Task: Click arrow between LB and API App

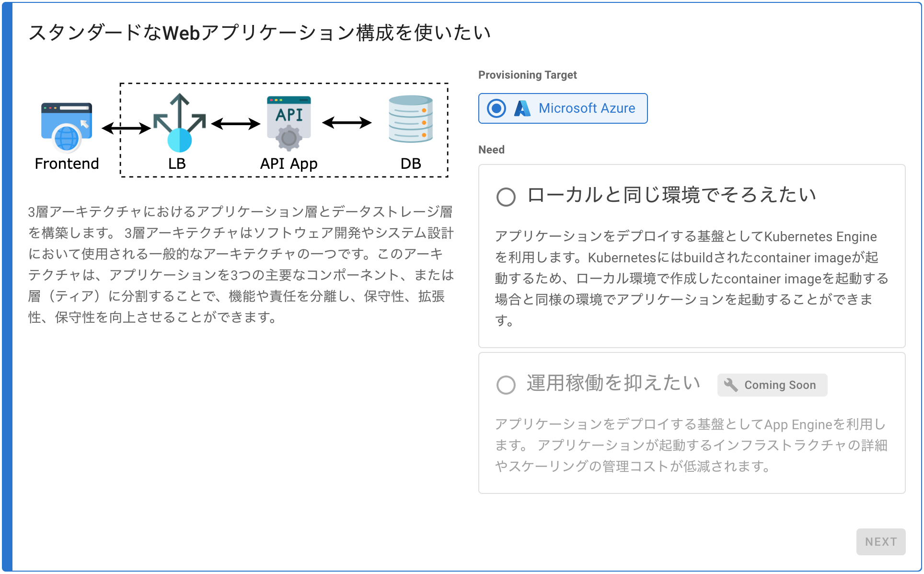Action: pos(236,124)
